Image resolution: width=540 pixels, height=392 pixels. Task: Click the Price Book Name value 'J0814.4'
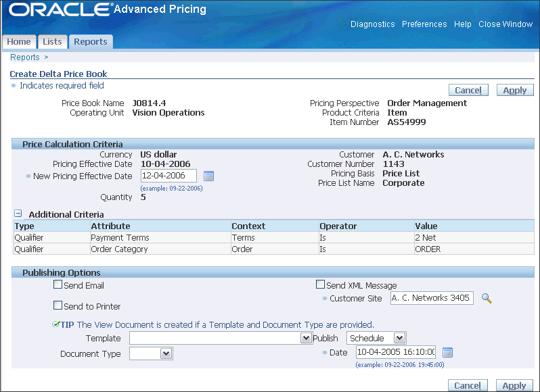[149, 103]
